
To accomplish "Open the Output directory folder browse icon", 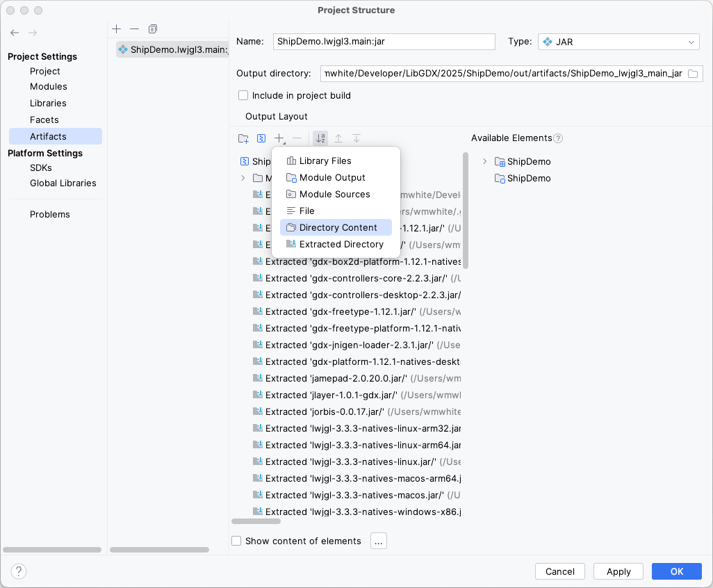I will (x=693, y=74).
